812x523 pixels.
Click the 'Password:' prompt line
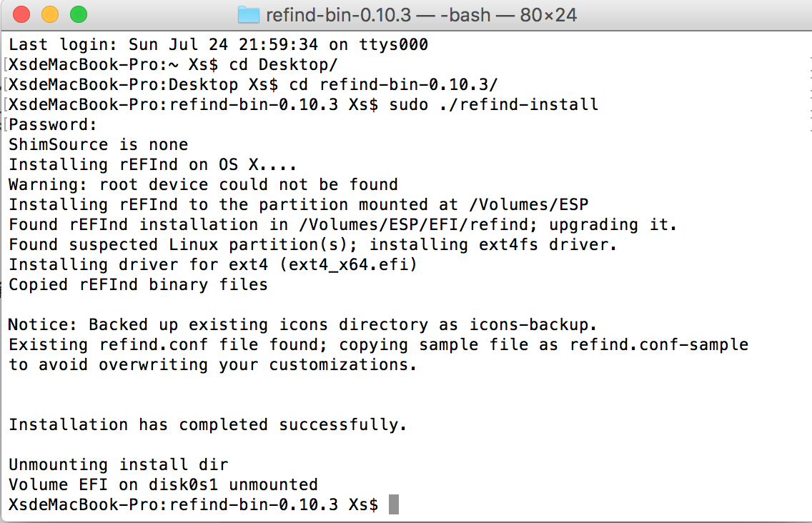pyautogui.click(x=53, y=125)
